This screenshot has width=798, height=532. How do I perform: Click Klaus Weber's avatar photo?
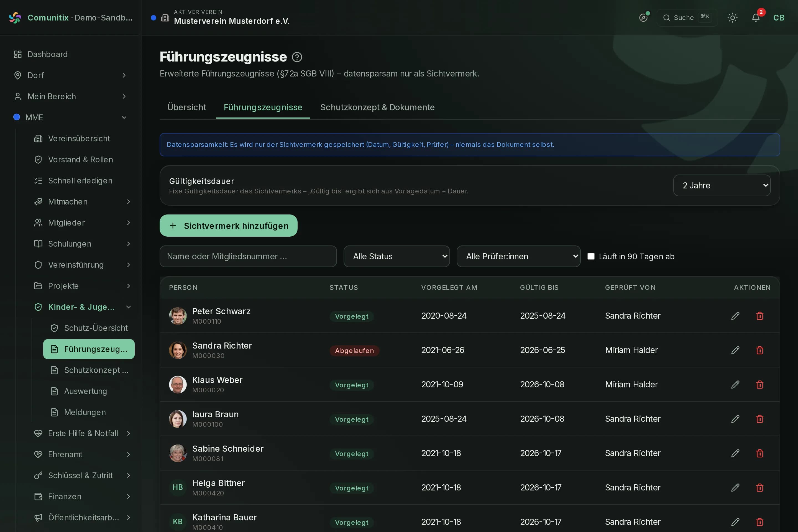(x=178, y=384)
